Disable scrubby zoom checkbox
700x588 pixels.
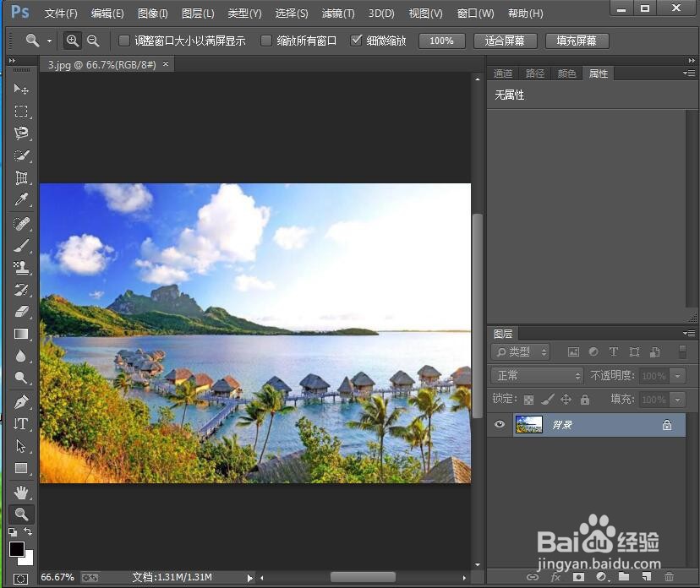click(356, 41)
